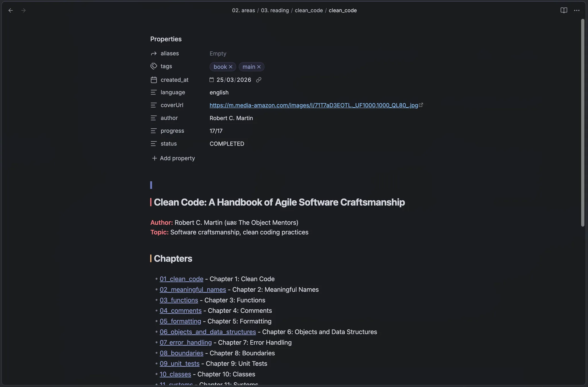
Task: Open the Amazon cover image URL
Action: tap(314, 105)
